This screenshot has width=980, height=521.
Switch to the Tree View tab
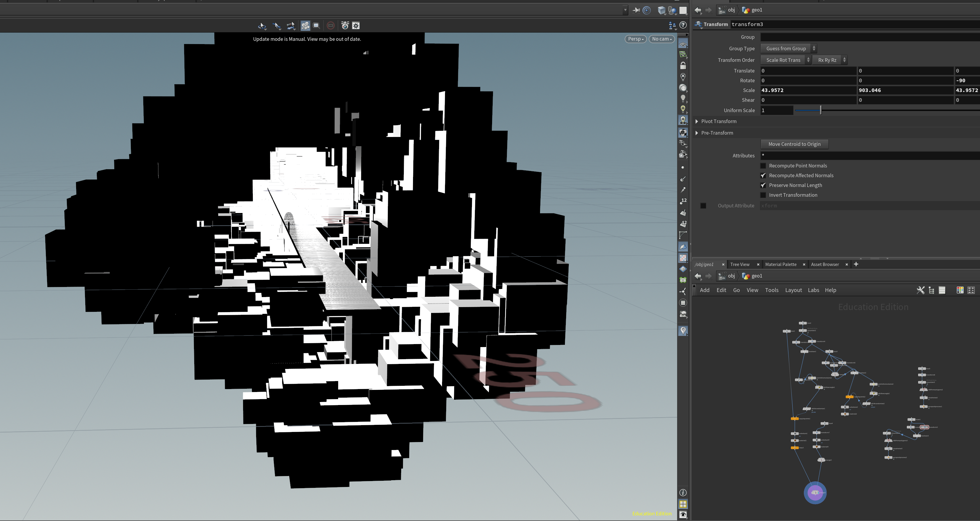pos(740,264)
